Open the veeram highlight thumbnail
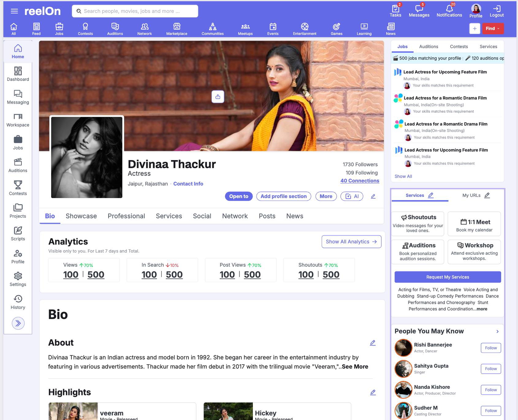 pos(73,411)
